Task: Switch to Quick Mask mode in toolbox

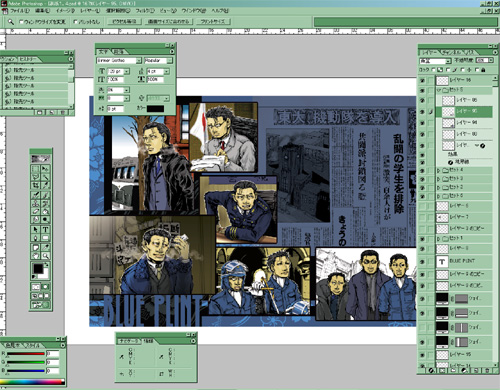Action: 45,287
